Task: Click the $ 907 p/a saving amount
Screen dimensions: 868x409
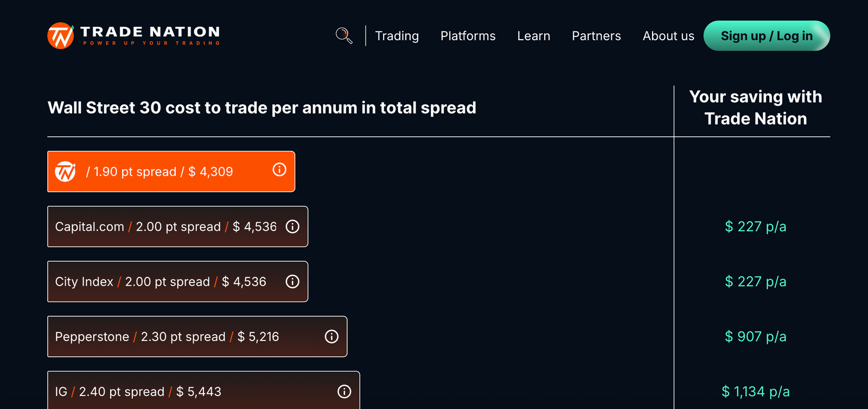Action: 755,337
